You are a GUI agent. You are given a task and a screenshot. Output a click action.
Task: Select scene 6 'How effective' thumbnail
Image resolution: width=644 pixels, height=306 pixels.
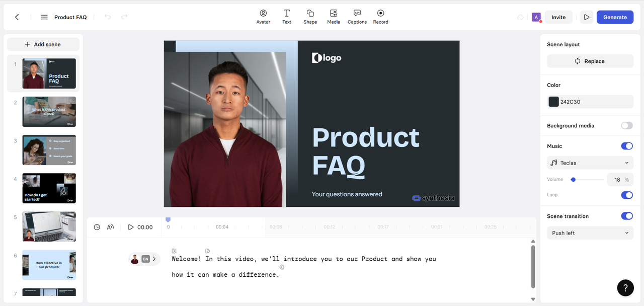[49, 265]
